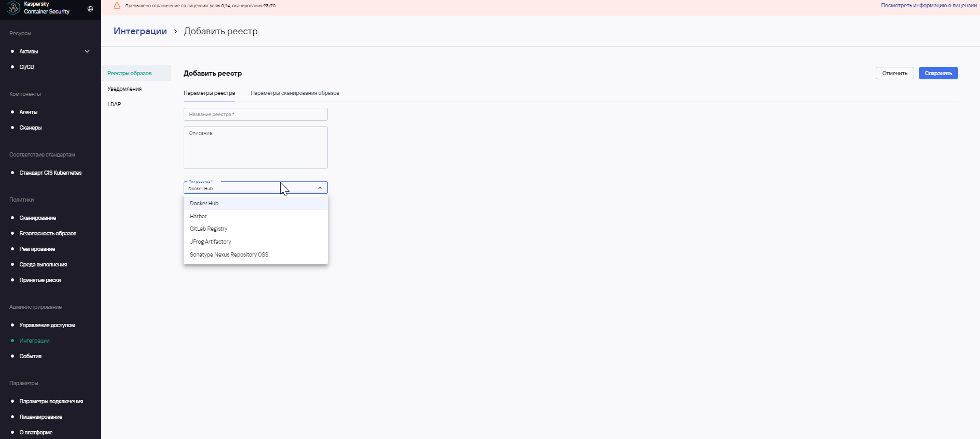Open Реестры образов section
Screen dimensions: 980x439
(x=136, y=73)
